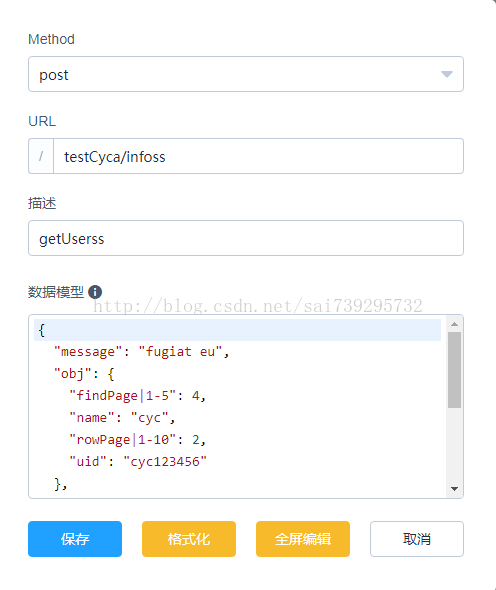
Task: Select the post method combo box
Action: [246, 74]
